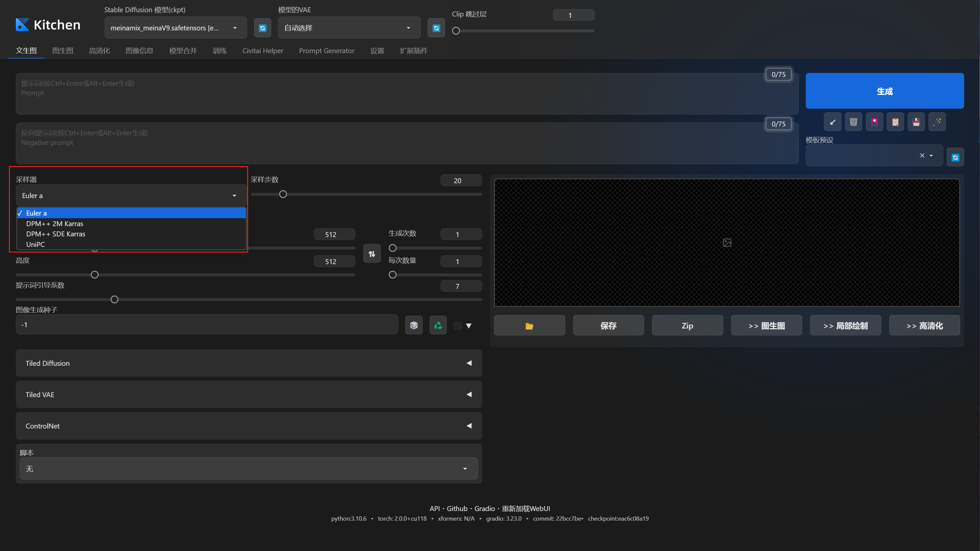Click the 每次数量 slider handle

coord(393,274)
